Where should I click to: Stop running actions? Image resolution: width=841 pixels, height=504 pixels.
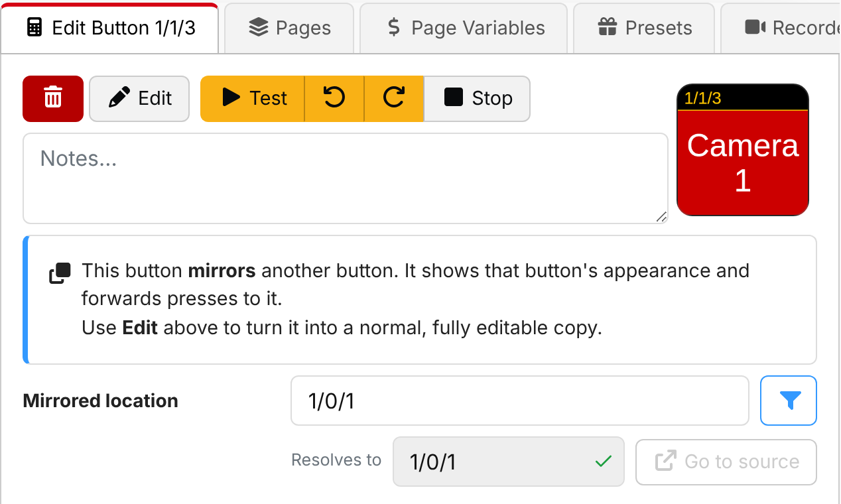(x=477, y=99)
